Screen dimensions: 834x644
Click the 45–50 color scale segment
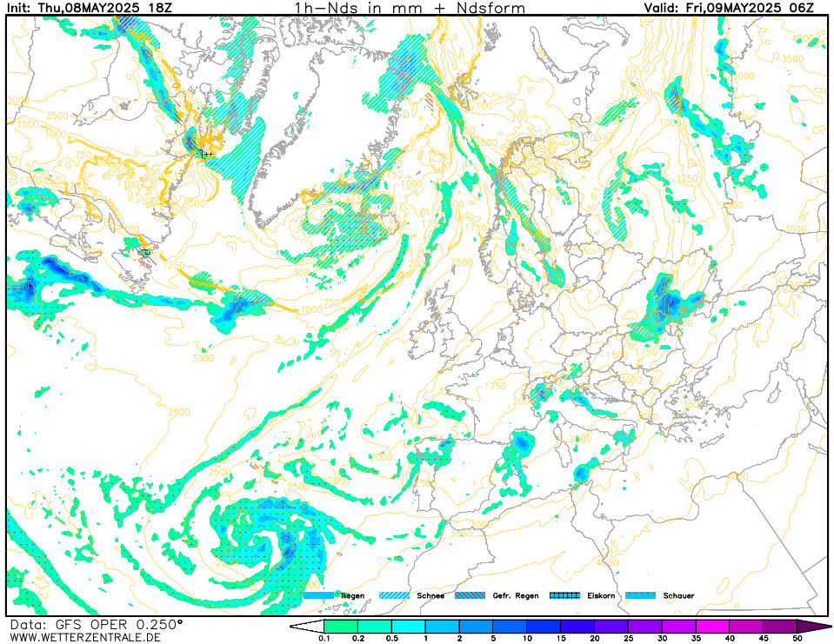click(x=780, y=627)
